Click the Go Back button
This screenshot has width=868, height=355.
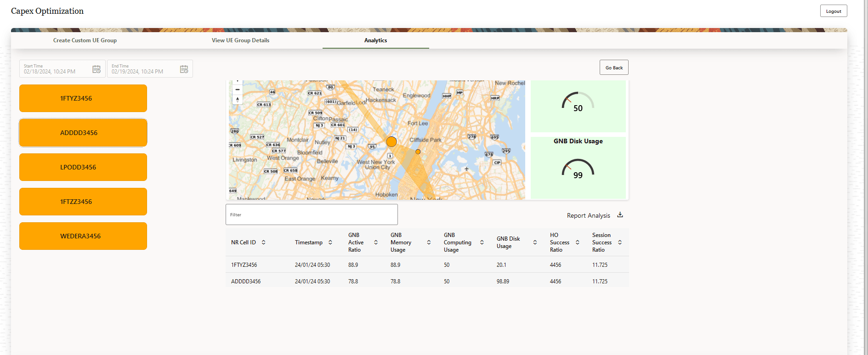(614, 68)
